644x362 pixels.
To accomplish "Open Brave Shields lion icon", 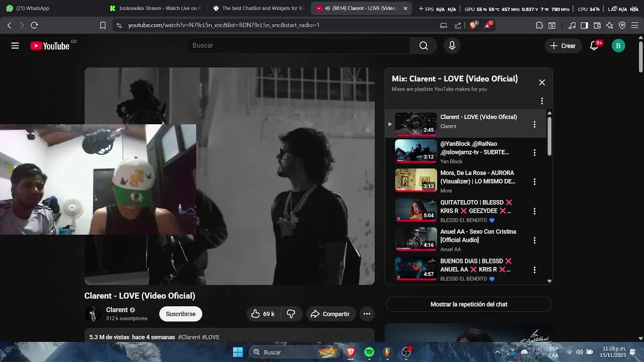I will (473, 25).
